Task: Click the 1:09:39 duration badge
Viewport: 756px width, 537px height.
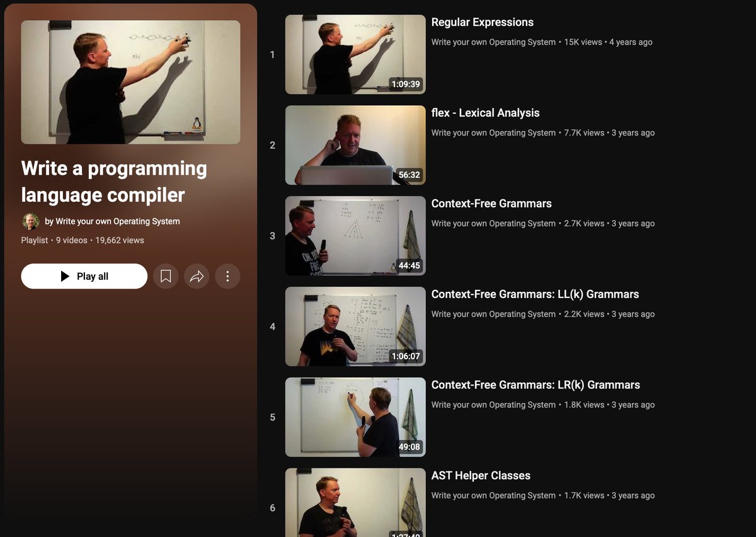Action: click(406, 84)
